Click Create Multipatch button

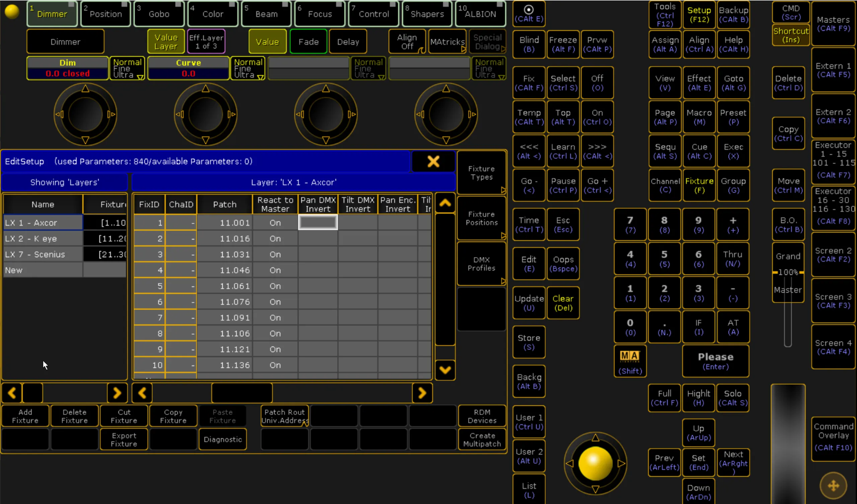pos(482,439)
